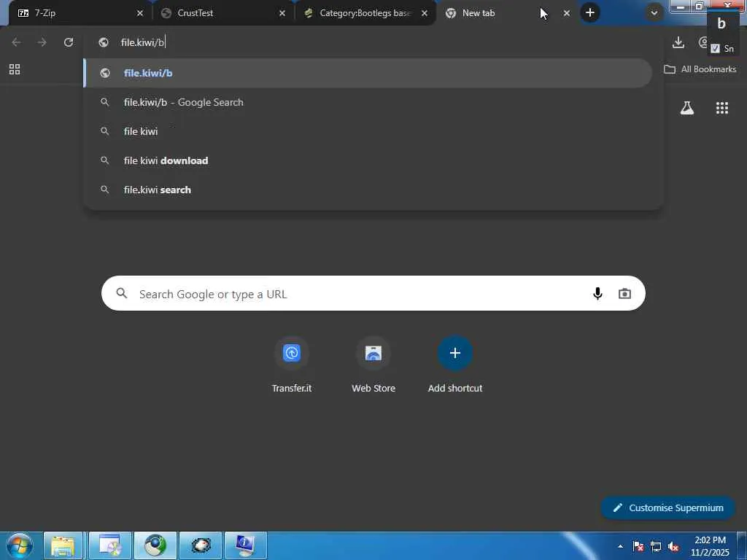This screenshot has width=747, height=560.
Task: Show hidden system tray icons
Action: click(x=620, y=546)
